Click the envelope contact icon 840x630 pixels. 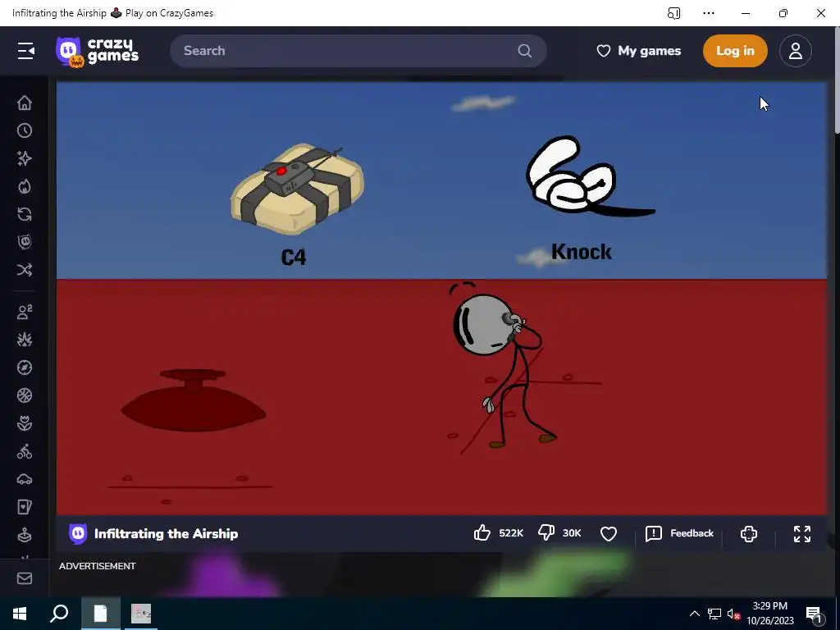(25, 578)
